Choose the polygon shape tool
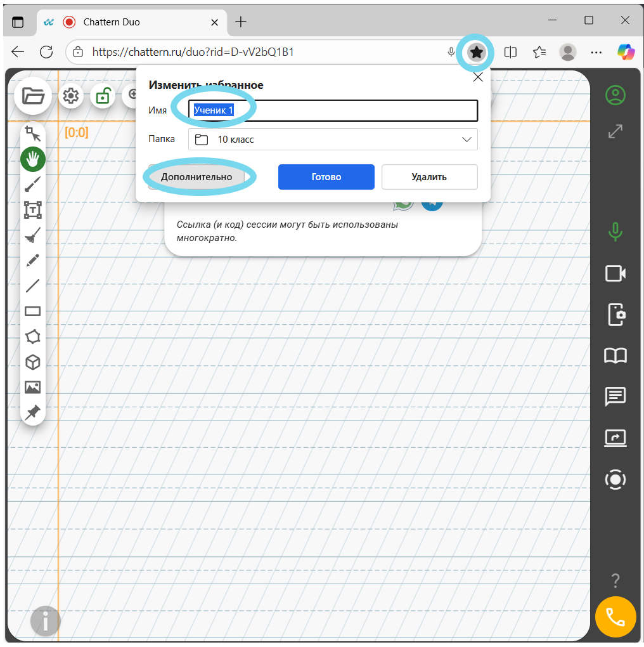Image resolution: width=644 pixels, height=647 pixels. click(33, 336)
